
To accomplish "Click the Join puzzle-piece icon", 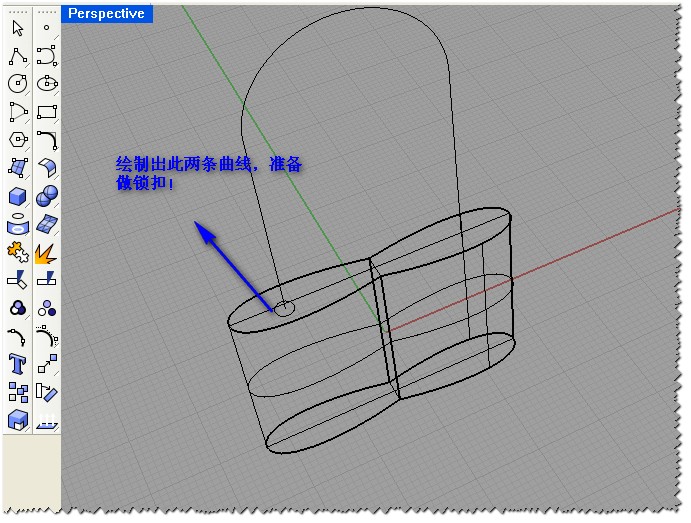I will pos(18,252).
